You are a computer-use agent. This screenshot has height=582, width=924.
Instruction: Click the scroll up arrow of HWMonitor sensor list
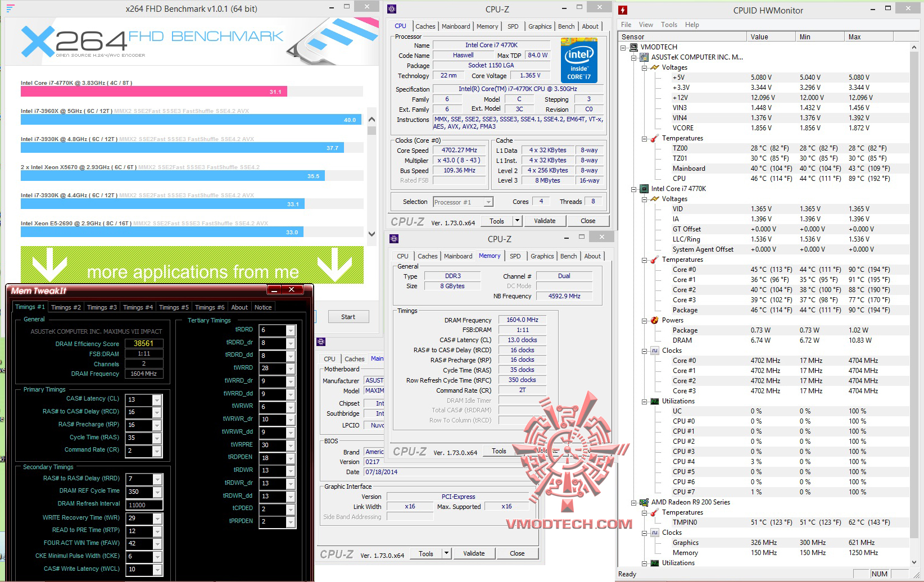916,48
